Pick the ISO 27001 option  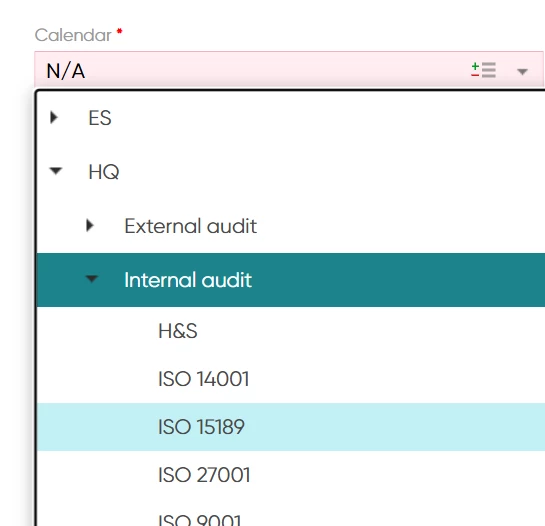[x=204, y=475]
